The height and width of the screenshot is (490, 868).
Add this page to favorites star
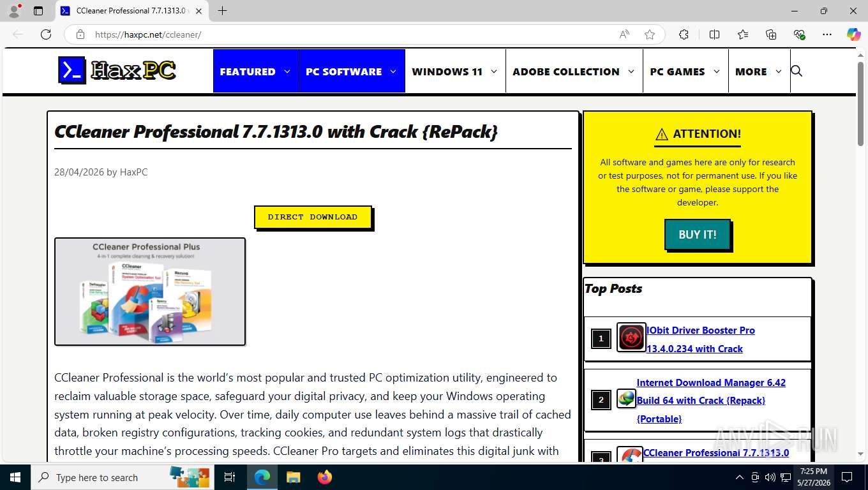(x=650, y=34)
